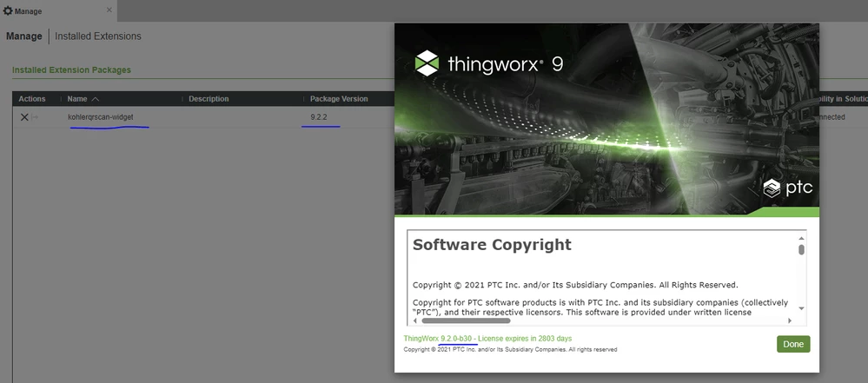Click the Package Version column header
Viewport: 868px width, 383px height.
339,98
